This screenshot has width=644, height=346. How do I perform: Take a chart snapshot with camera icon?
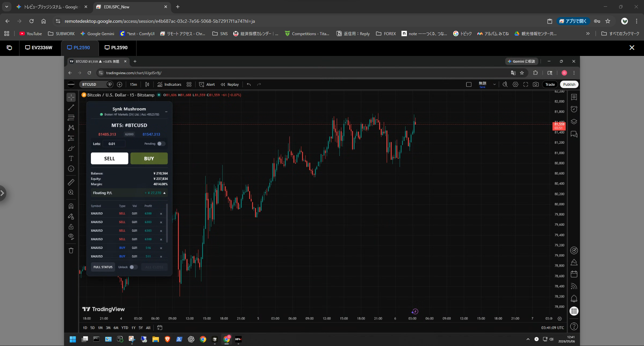coord(536,84)
